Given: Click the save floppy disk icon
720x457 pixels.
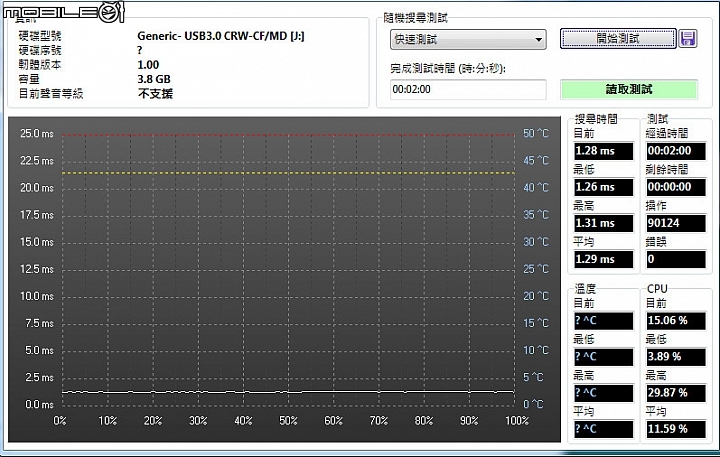Looking at the screenshot, I should click(x=687, y=39).
